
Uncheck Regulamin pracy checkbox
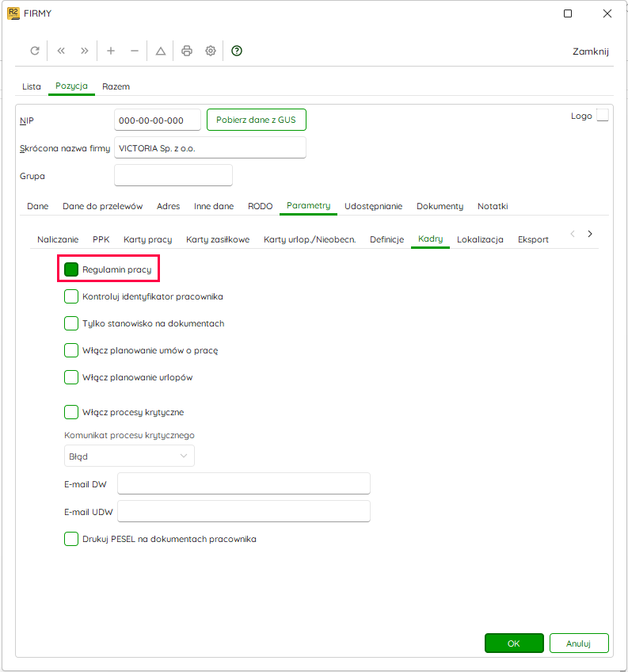[x=71, y=269]
